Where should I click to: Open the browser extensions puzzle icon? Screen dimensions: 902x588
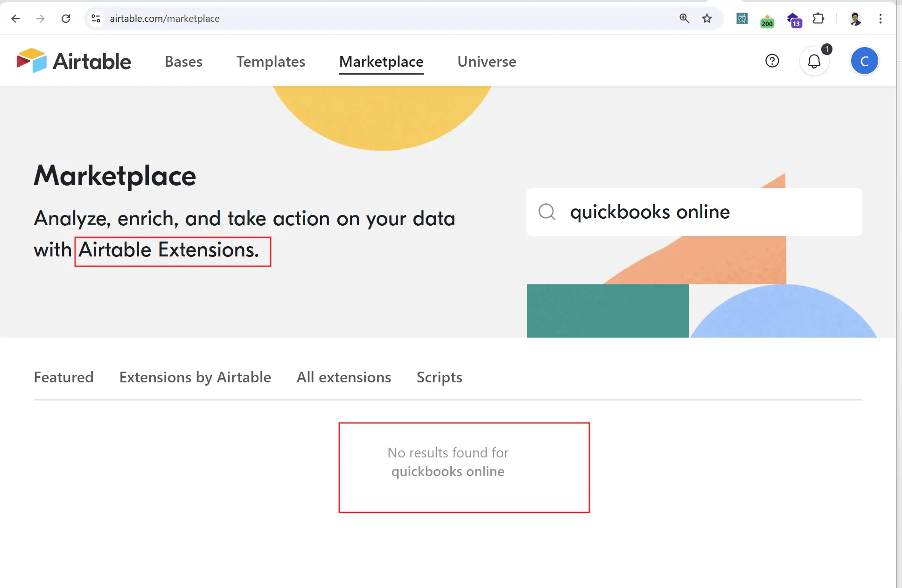click(x=818, y=19)
